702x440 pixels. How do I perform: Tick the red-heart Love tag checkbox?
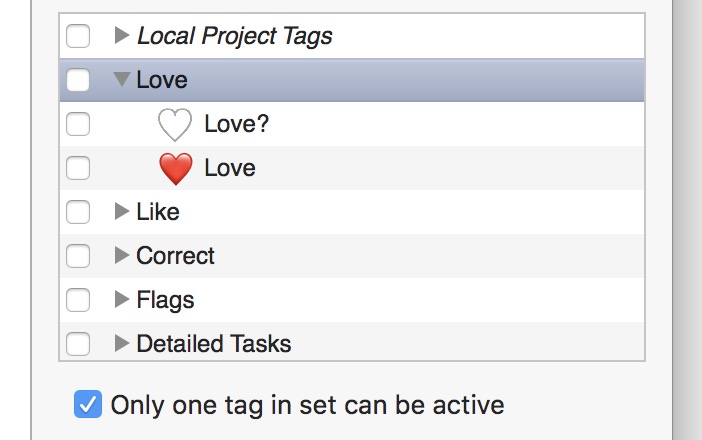click(x=78, y=168)
